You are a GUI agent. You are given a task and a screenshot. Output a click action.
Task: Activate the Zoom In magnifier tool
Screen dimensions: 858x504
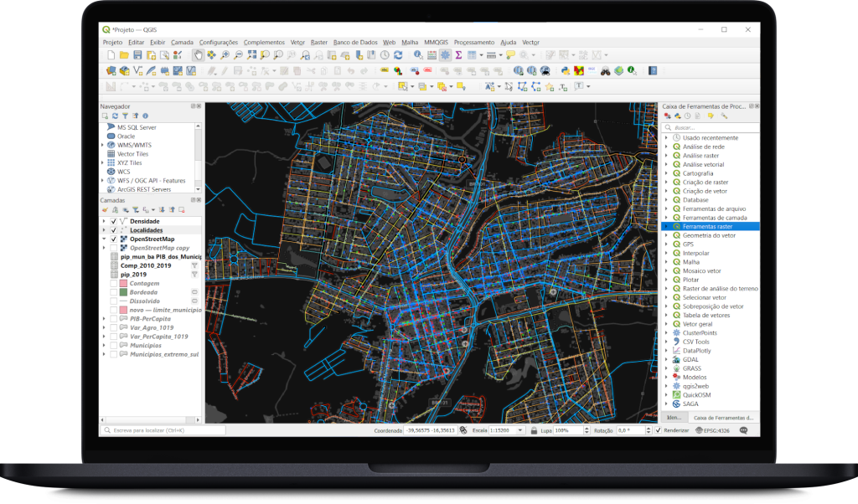tap(225, 55)
